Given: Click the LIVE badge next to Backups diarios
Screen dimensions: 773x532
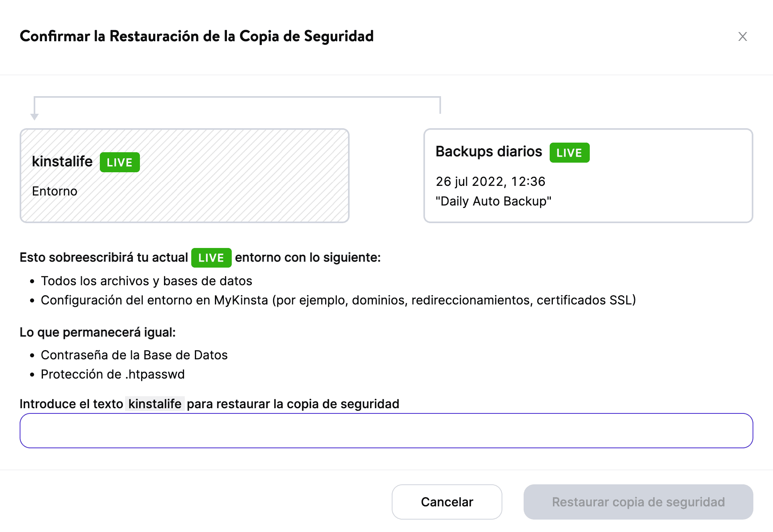Looking at the screenshot, I should coord(569,153).
